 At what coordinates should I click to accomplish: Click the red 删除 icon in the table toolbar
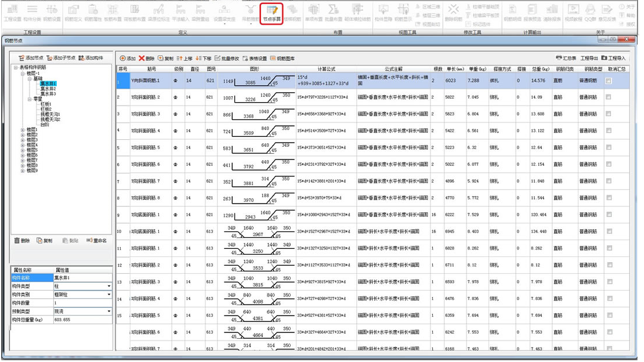pos(141,59)
